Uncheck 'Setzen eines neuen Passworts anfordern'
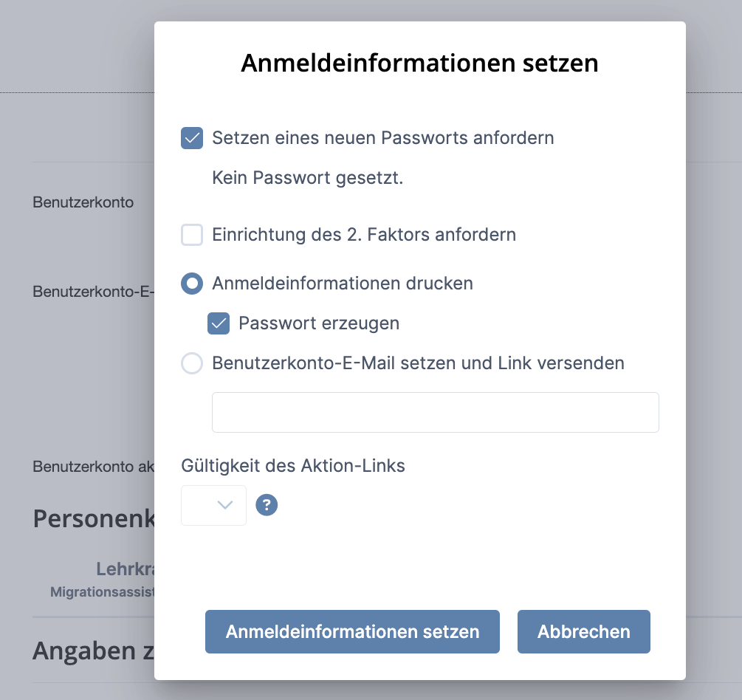 coord(192,138)
